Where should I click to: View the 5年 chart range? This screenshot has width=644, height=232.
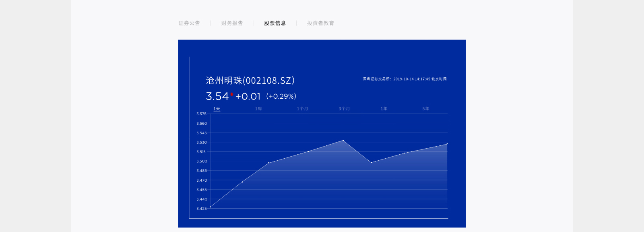pos(425,109)
